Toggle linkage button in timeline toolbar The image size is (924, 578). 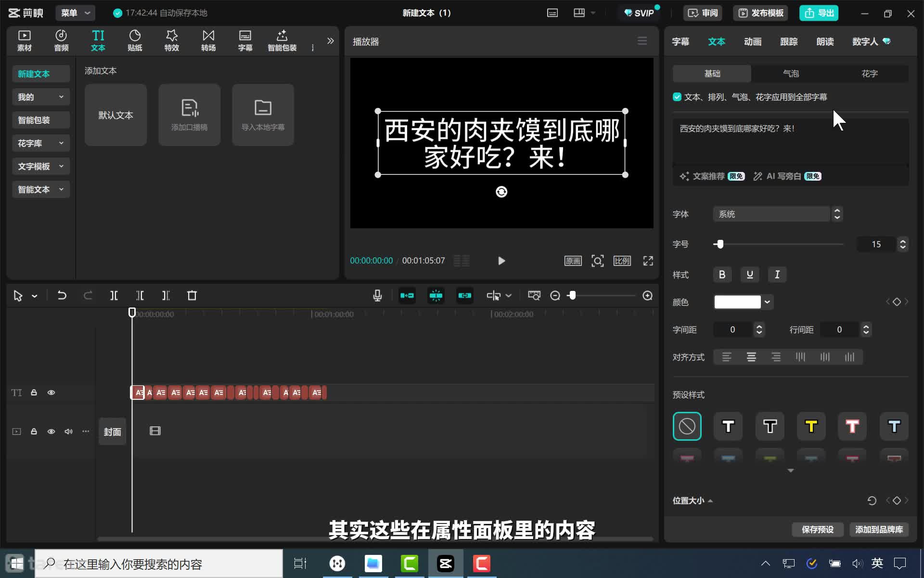(465, 295)
